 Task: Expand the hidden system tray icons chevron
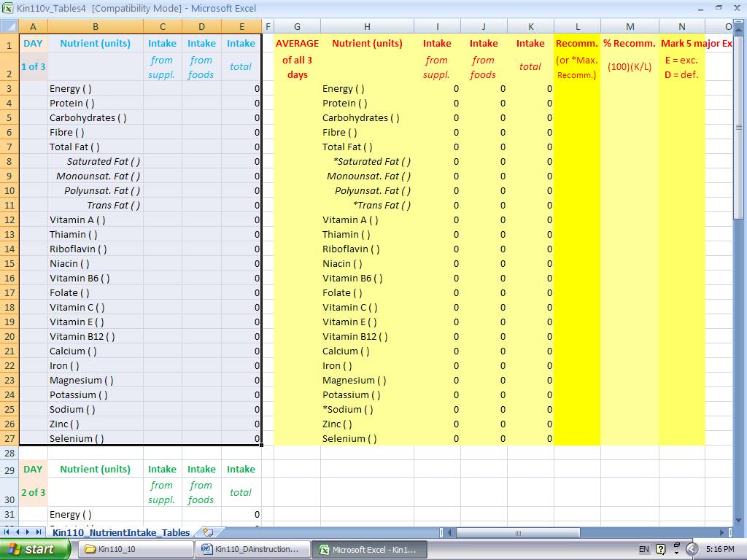pos(692,548)
